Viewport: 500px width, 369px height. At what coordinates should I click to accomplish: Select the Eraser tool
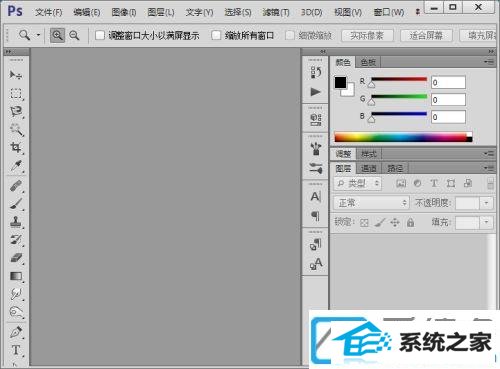point(16,258)
